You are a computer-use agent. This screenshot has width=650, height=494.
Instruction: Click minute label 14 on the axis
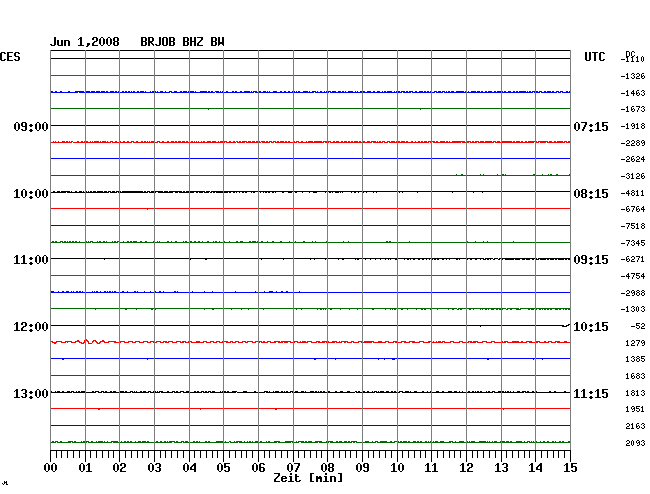[x=535, y=468]
